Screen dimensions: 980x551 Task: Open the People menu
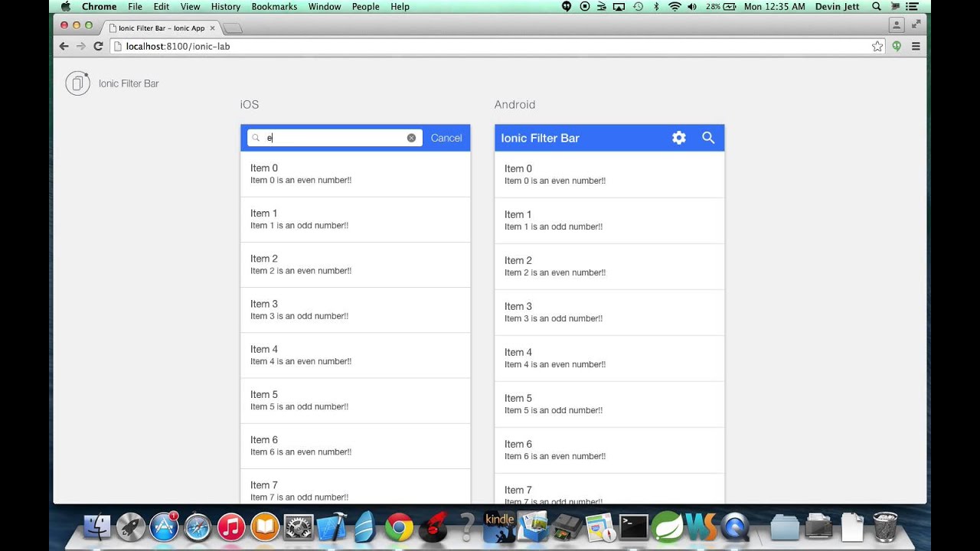[366, 6]
